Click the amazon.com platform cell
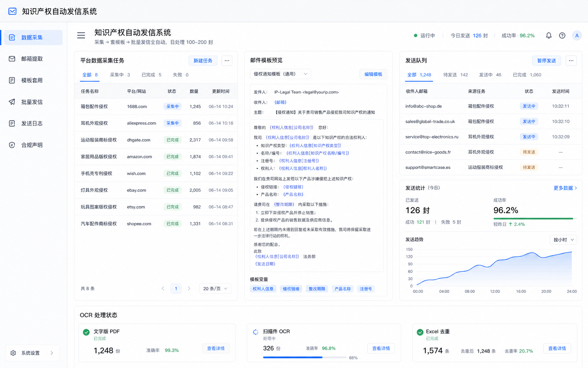The width and height of the screenshot is (588, 368). coord(139,157)
